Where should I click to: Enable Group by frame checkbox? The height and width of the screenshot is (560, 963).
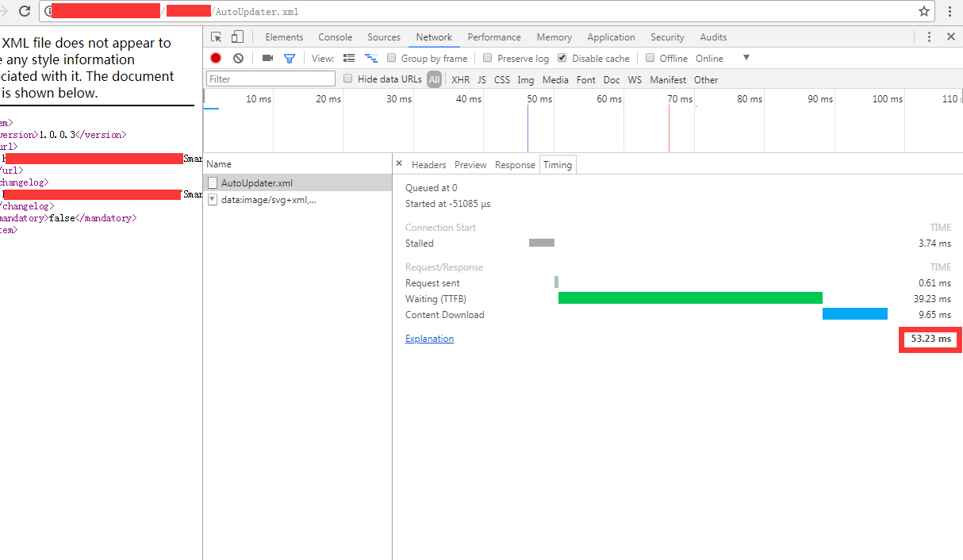coord(392,58)
